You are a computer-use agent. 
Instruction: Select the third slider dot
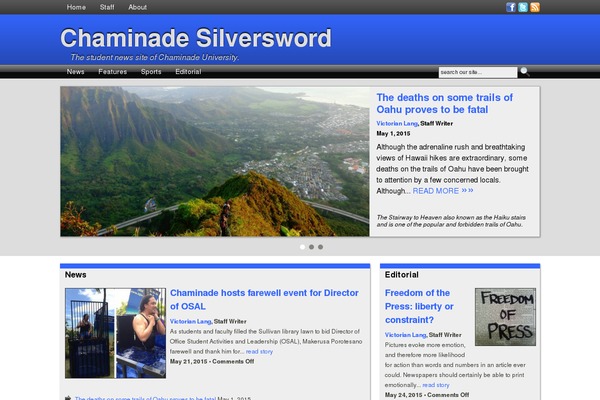pos(320,247)
